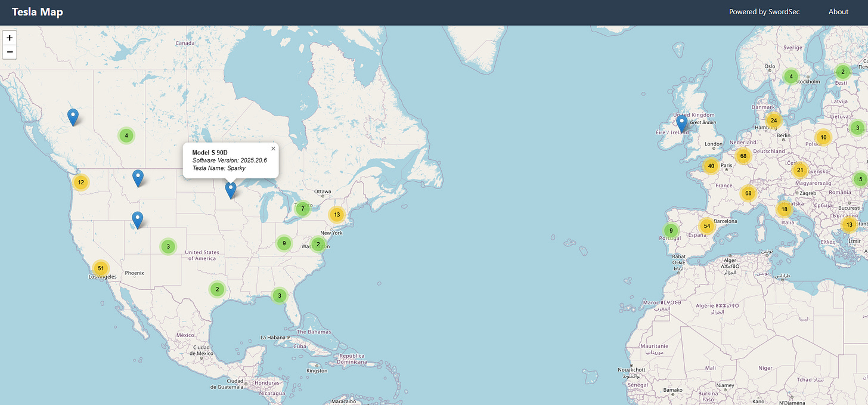Expand cluster 54 over España
868x405 pixels.
[x=707, y=225]
